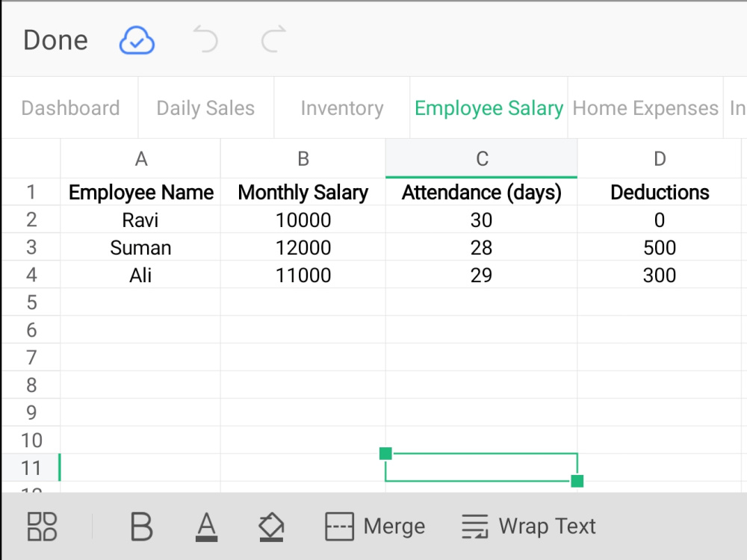The height and width of the screenshot is (560, 747).
Task: Select the cell containing 'Ravi'
Action: 140,220
